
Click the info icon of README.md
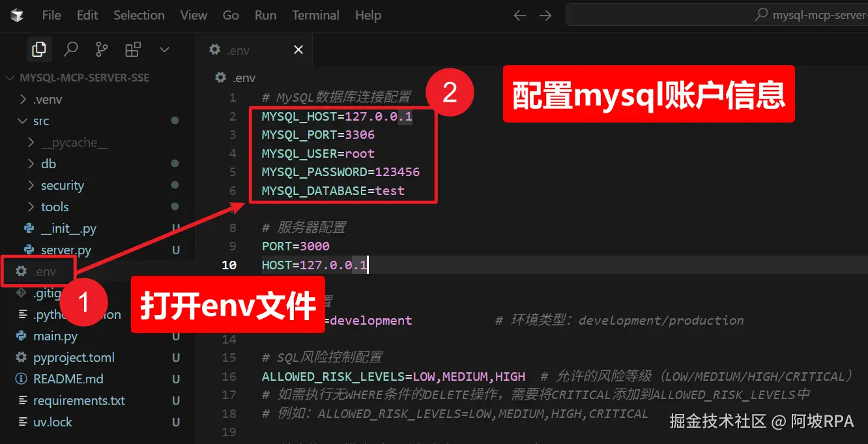pos(22,379)
